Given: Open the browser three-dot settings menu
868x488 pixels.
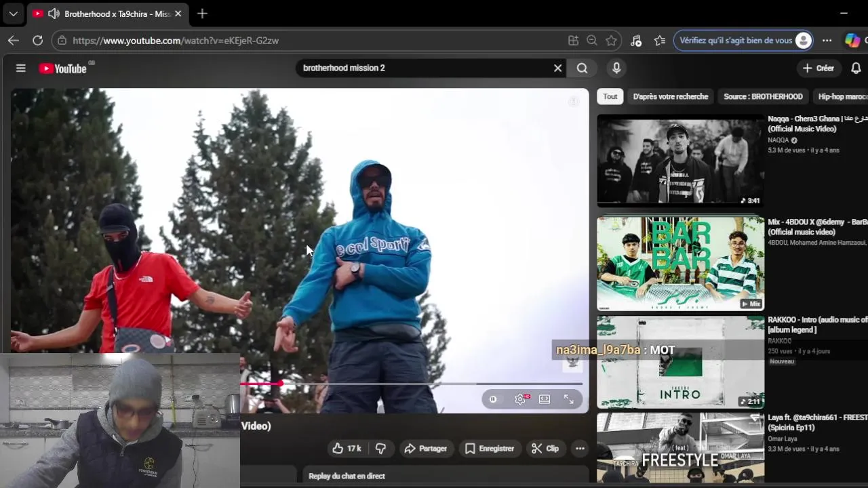Looking at the screenshot, I should [827, 41].
